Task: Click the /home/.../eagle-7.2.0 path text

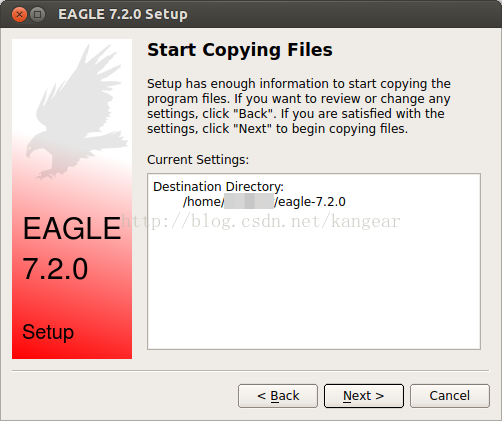Action: point(264,202)
